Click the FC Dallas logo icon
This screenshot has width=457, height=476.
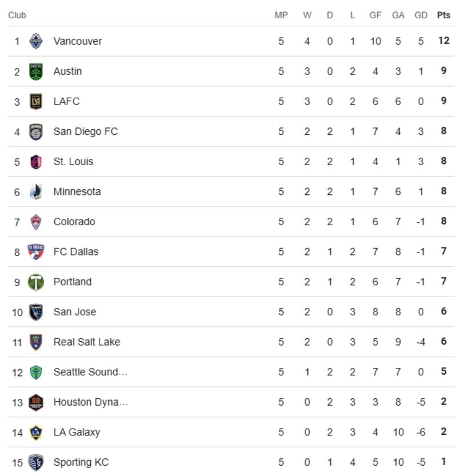(x=36, y=252)
